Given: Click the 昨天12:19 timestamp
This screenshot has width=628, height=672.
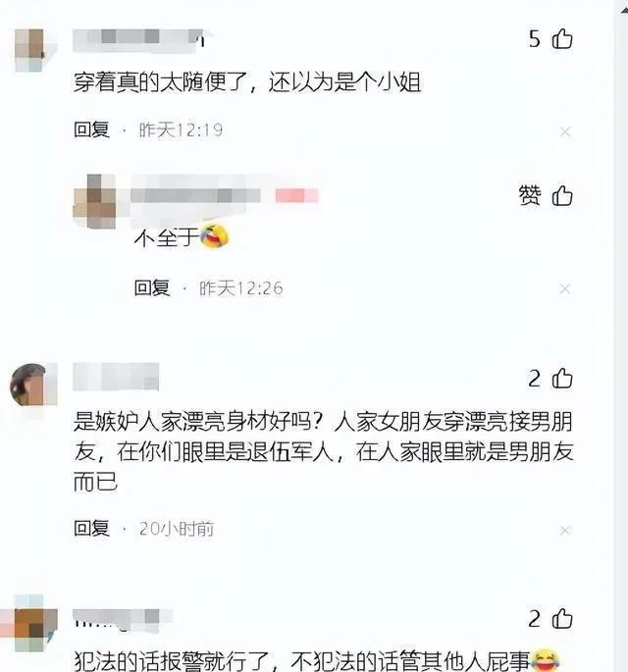Looking at the screenshot, I should click(x=181, y=129).
